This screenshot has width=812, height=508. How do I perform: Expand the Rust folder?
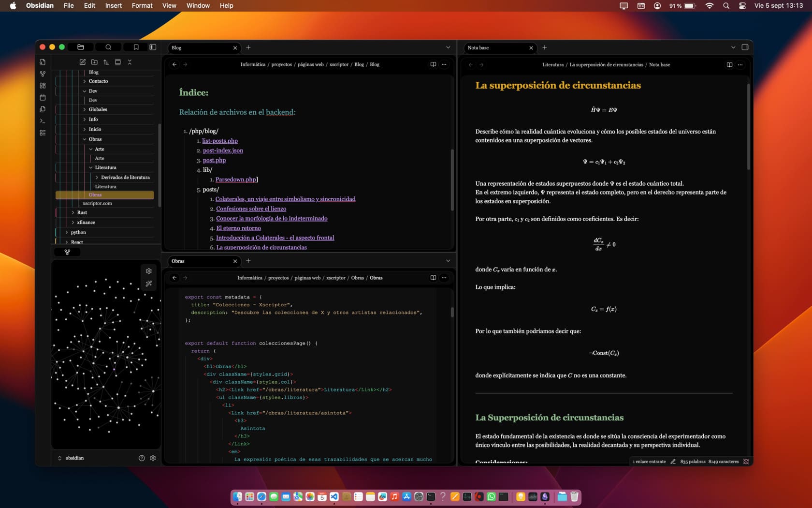[73, 212]
